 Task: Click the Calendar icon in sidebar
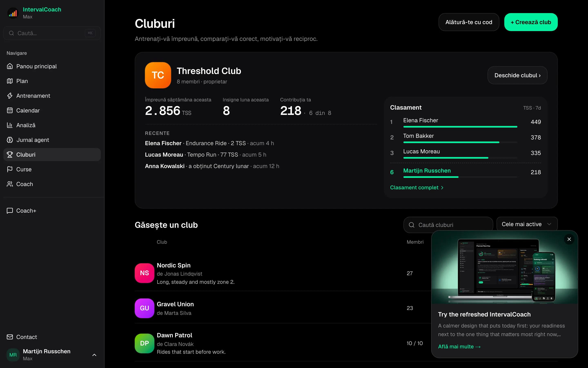(x=10, y=110)
